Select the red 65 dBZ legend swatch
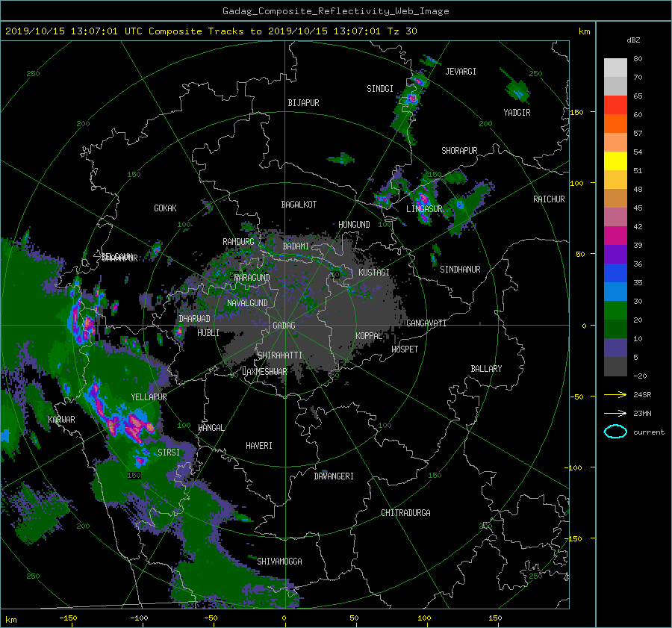Image resolution: width=672 pixels, height=628 pixels. pos(615,105)
